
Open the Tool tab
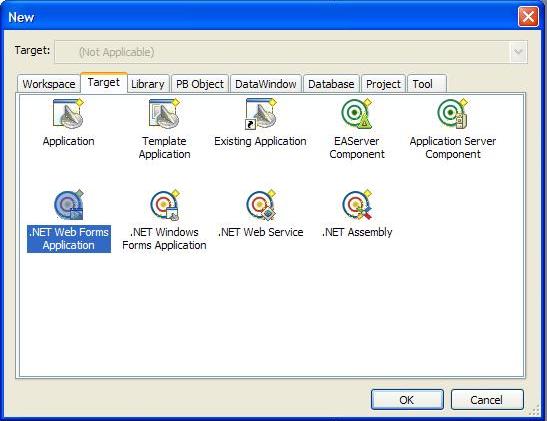[427, 84]
